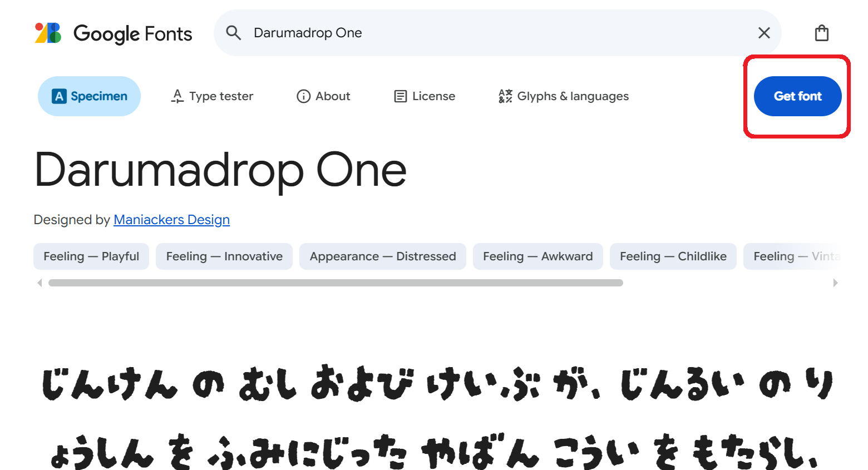
Task: Click the Japanese specimen text first line
Action: (x=437, y=384)
